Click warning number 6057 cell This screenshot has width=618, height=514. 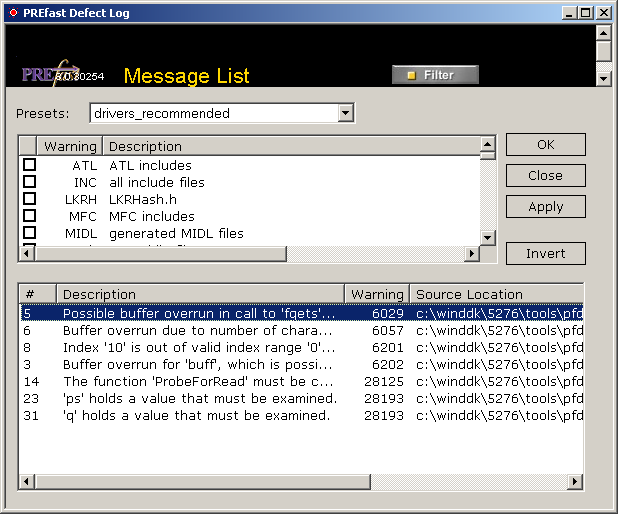click(x=388, y=330)
